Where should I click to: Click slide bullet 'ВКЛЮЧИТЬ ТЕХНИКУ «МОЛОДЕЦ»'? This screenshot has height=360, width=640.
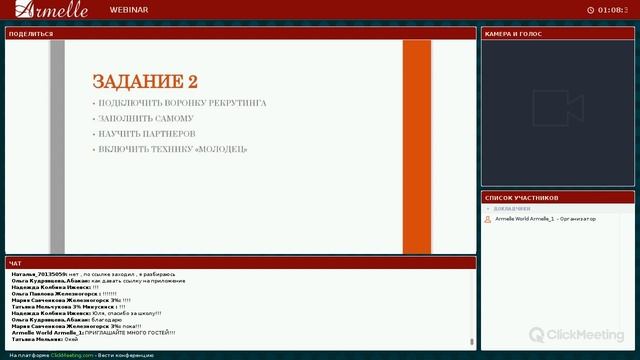173,149
